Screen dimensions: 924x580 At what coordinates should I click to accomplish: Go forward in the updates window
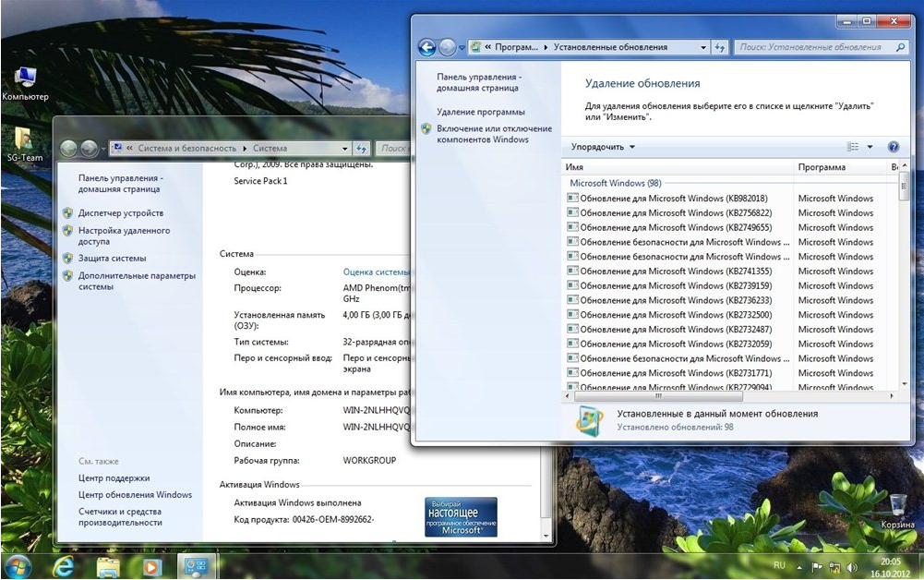pyautogui.click(x=448, y=47)
